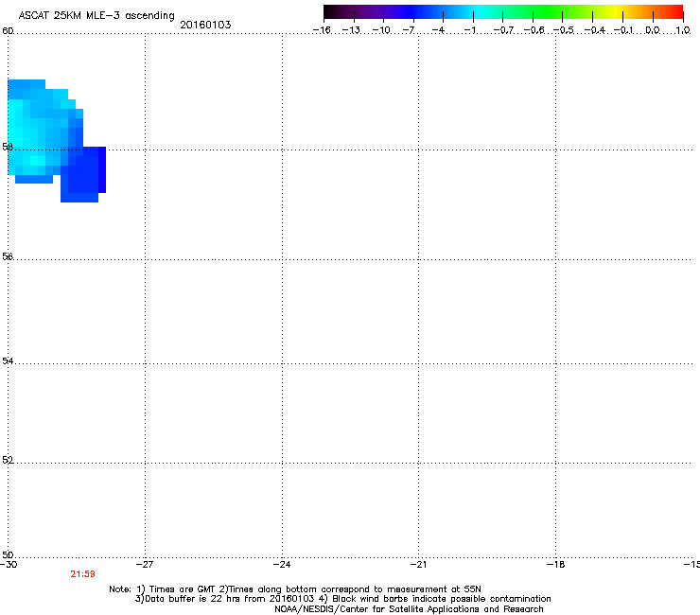
Task: Click the latitude label 58
Action: [x=8, y=147]
